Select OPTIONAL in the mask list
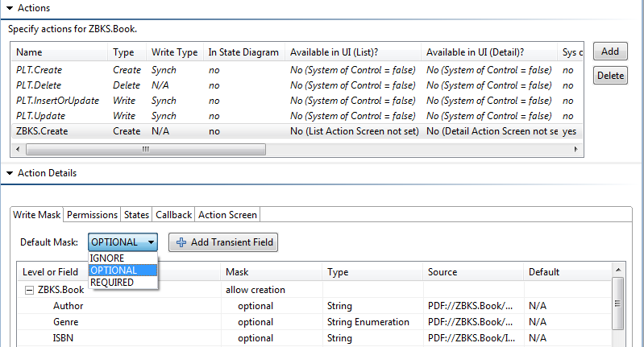This screenshot has width=644, height=347. [x=113, y=271]
